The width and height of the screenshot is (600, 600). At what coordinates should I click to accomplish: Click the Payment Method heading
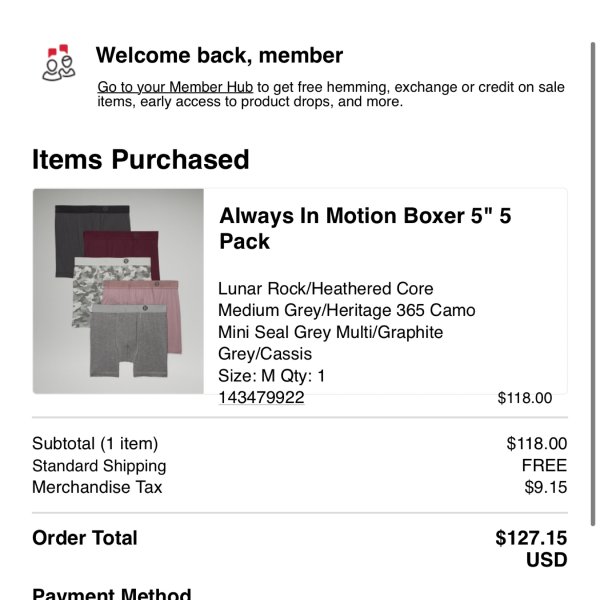pyautogui.click(x=112, y=593)
